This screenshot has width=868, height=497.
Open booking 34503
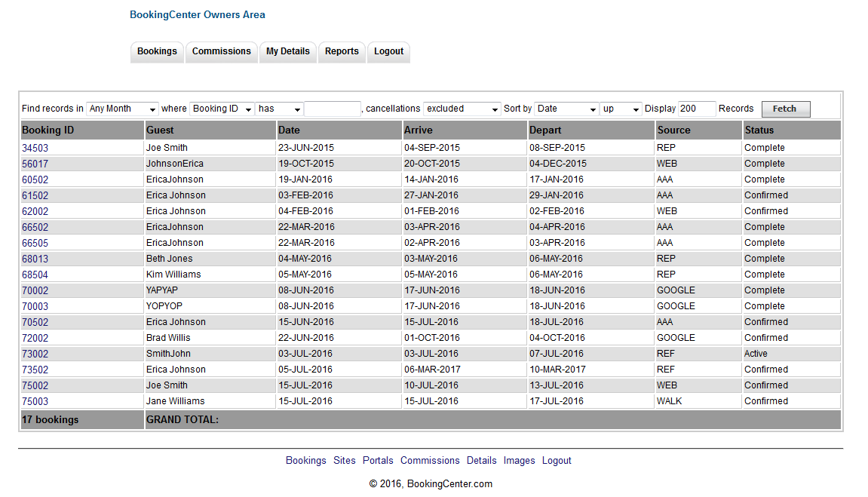(35, 149)
